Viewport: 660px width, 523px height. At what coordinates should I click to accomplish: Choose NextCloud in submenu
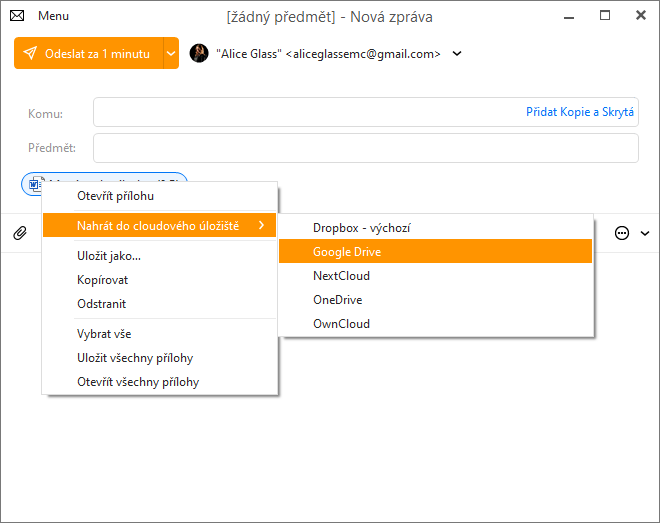pos(436,276)
